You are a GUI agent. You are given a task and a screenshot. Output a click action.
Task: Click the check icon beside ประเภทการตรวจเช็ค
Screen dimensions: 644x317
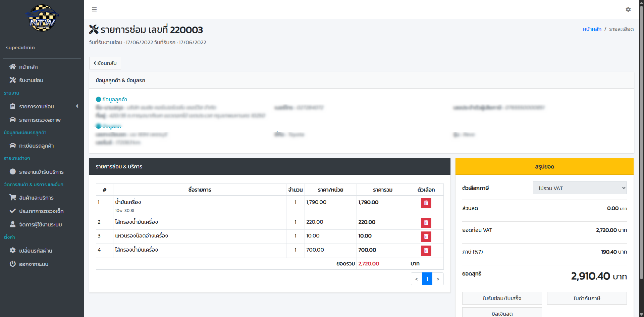point(13,211)
